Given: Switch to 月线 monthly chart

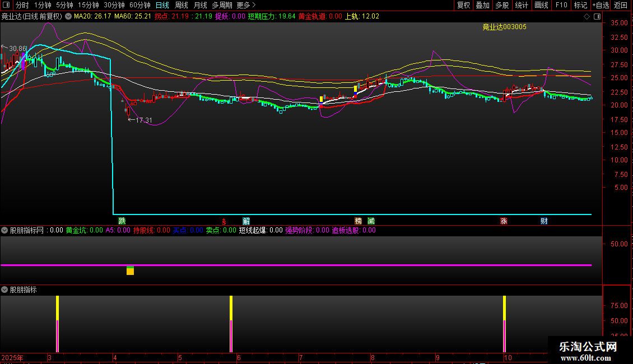Looking at the screenshot, I should point(200,5).
